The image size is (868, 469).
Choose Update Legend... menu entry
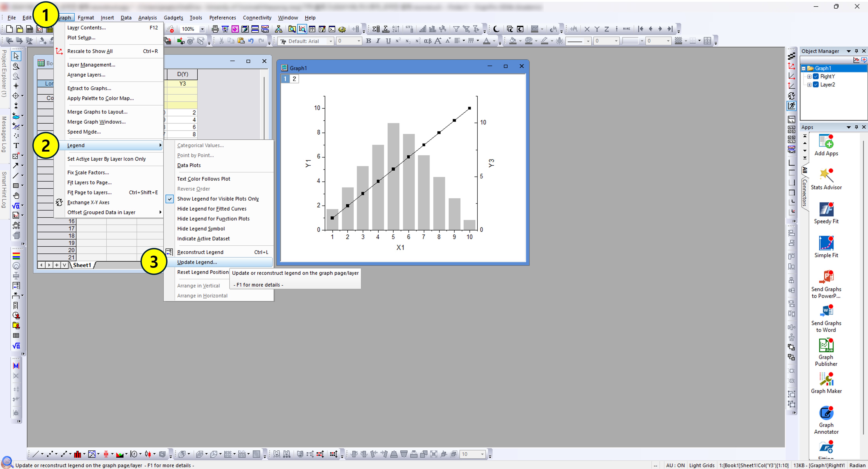[197, 262]
